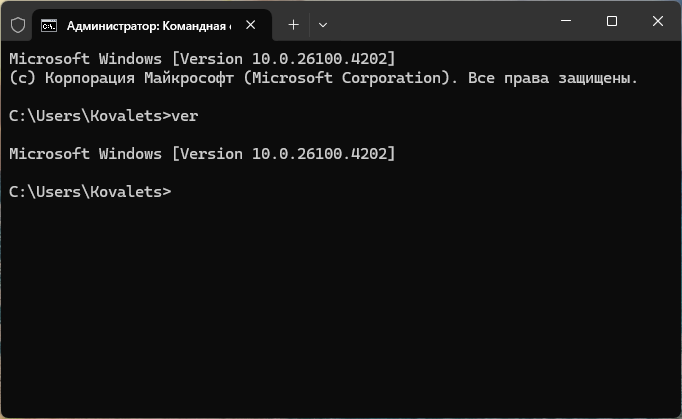Viewport: 682px width, 419px height.
Task: Click the last empty C:\Users\Kovalets> prompt
Action: [90, 192]
